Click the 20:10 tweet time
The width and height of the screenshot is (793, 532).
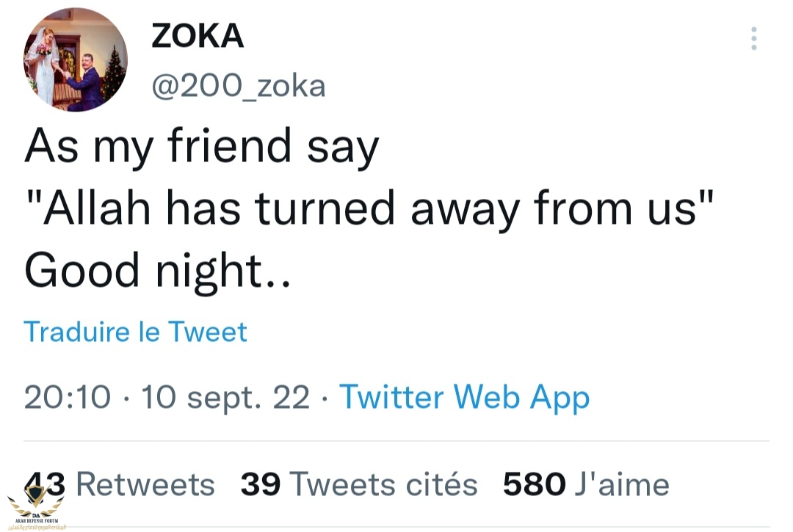click(x=68, y=398)
